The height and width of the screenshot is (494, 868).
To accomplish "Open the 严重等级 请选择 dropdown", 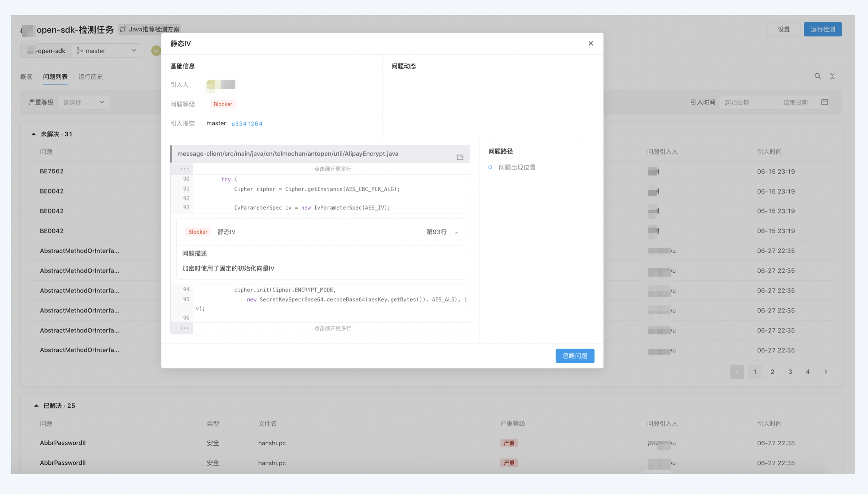I will (83, 102).
